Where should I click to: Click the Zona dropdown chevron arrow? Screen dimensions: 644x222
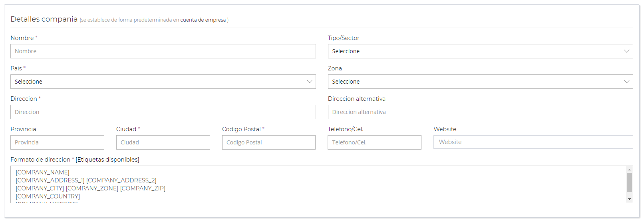[x=626, y=82]
